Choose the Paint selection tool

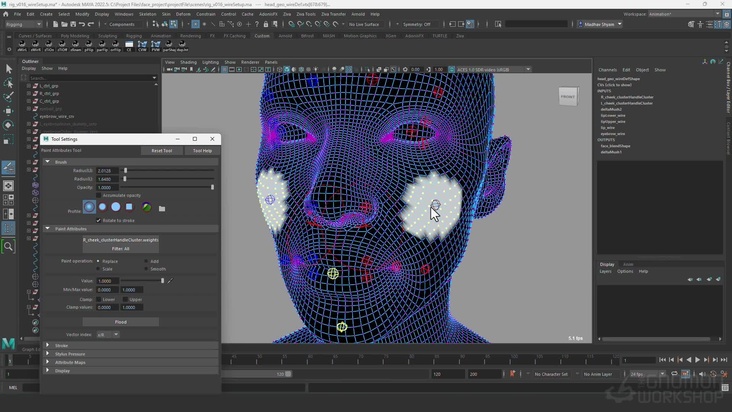tap(8, 97)
